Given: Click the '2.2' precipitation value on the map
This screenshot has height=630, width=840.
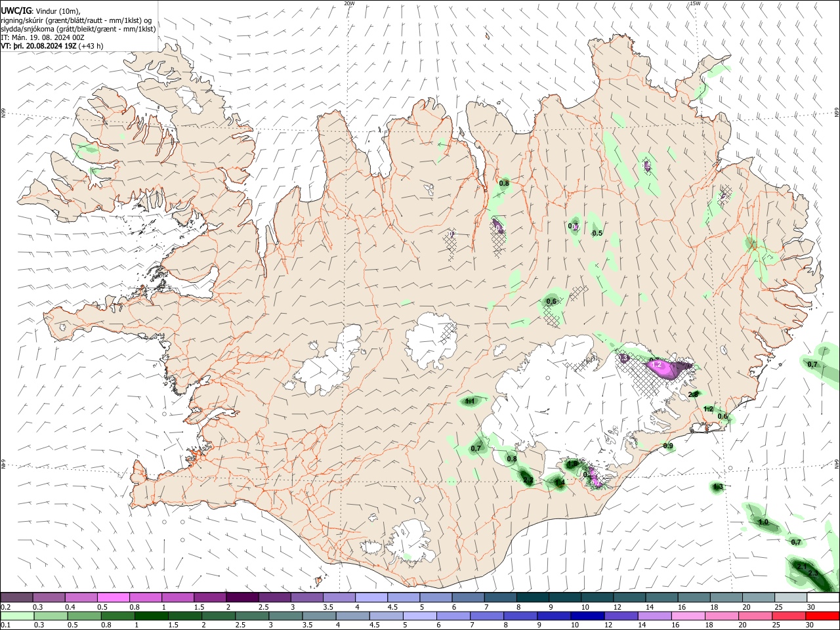Looking at the screenshot, I should click(x=528, y=480).
